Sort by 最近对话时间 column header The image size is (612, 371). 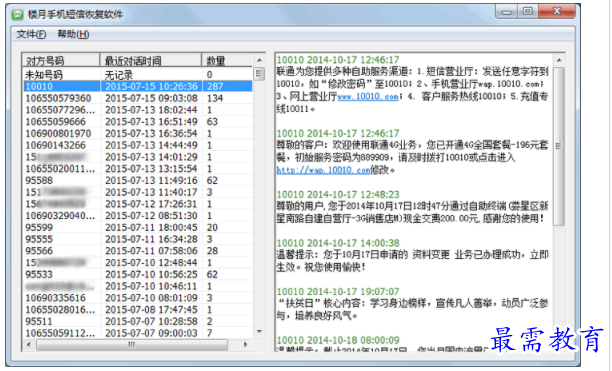coord(151,60)
